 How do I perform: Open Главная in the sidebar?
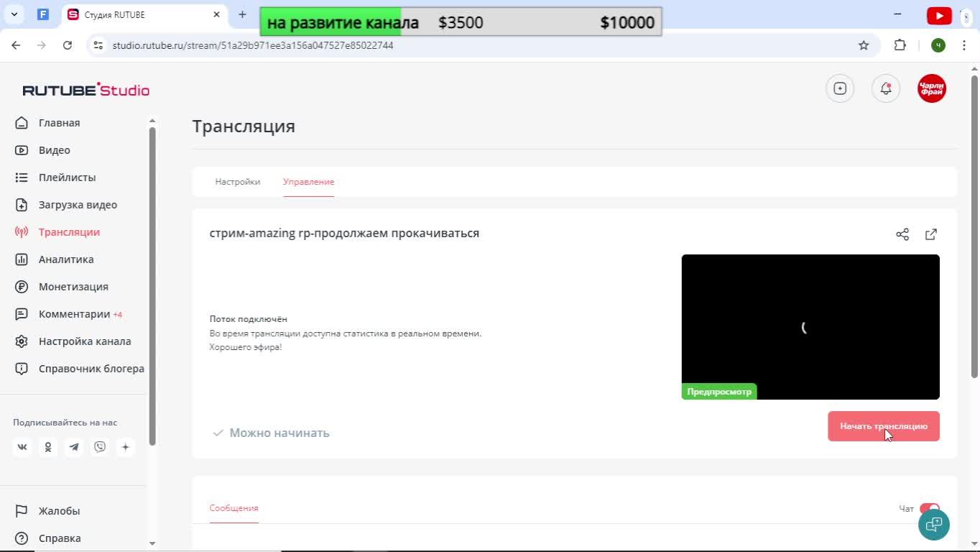pyautogui.click(x=59, y=123)
